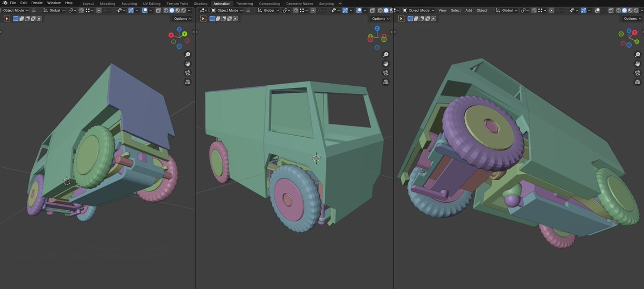Open the Add menu in the right viewport
The width and height of the screenshot is (644, 289).
coord(469,10)
